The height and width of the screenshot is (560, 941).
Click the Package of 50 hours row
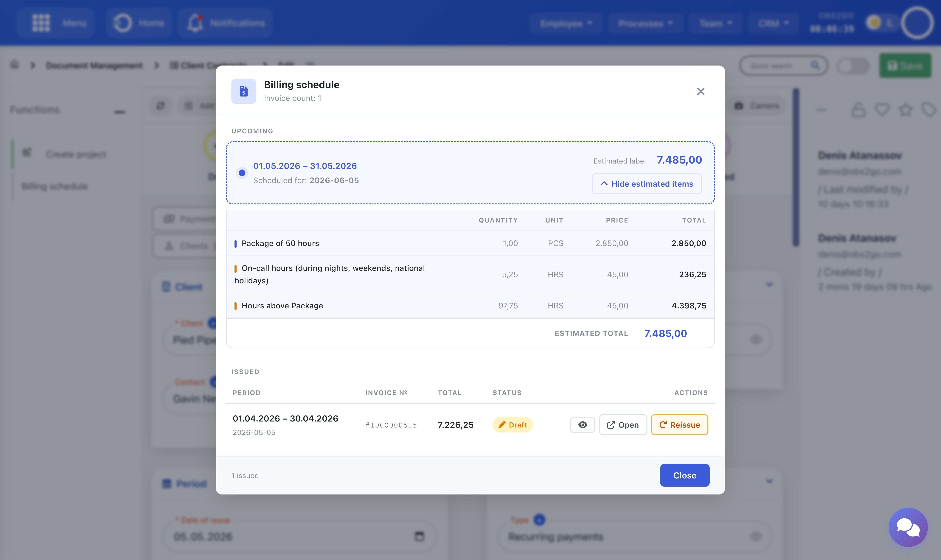[470, 243]
